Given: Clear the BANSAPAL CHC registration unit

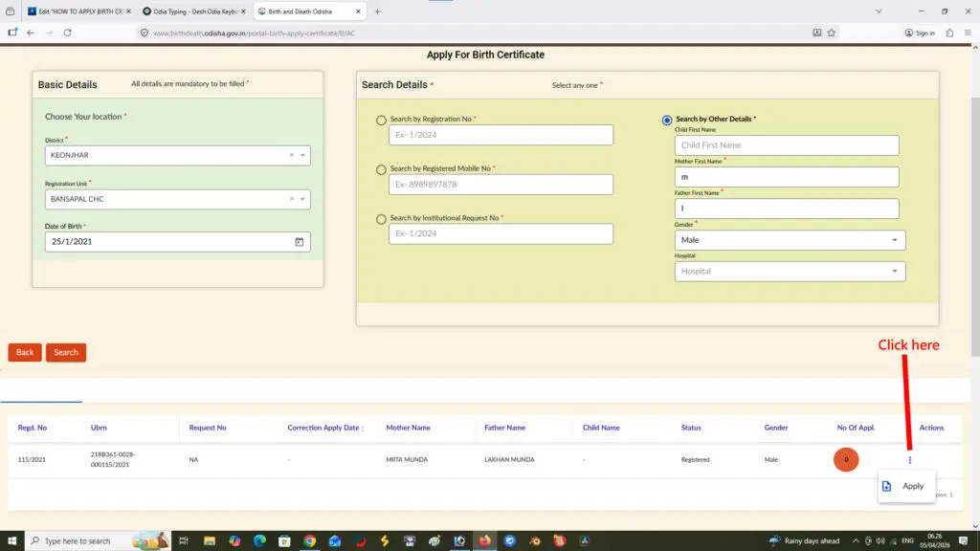Looking at the screenshot, I should 291,199.
